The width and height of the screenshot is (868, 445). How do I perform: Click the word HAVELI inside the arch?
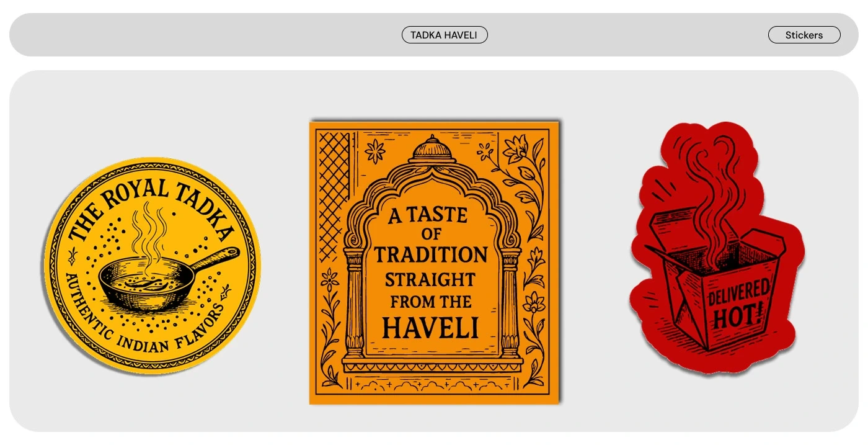[x=430, y=327]
